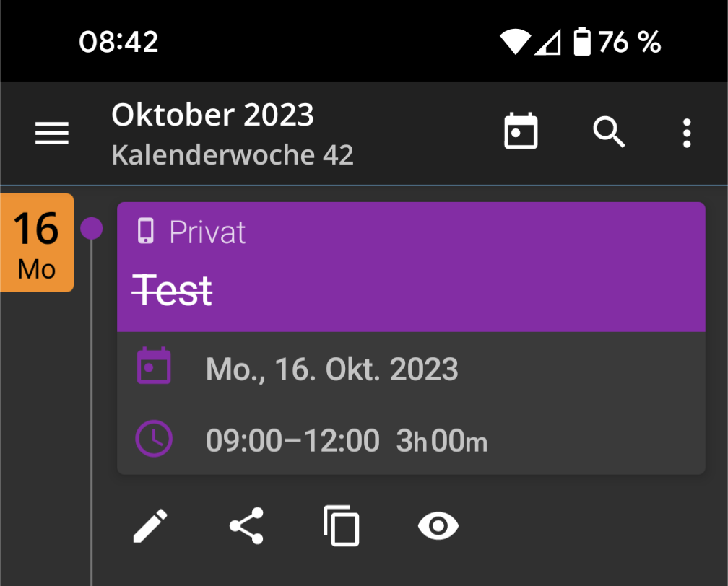The height and width of the screenshot is (586, 728).
Task: Open search with magnifier icon
Action: pos(609,133)
